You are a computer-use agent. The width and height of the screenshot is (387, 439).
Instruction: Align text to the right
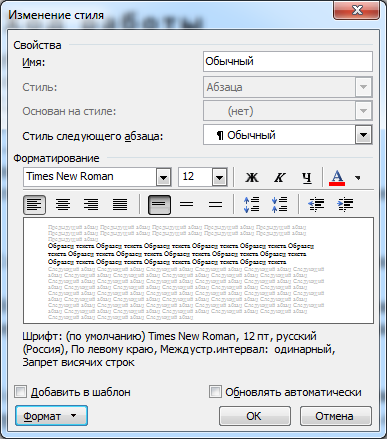(91, 204)
